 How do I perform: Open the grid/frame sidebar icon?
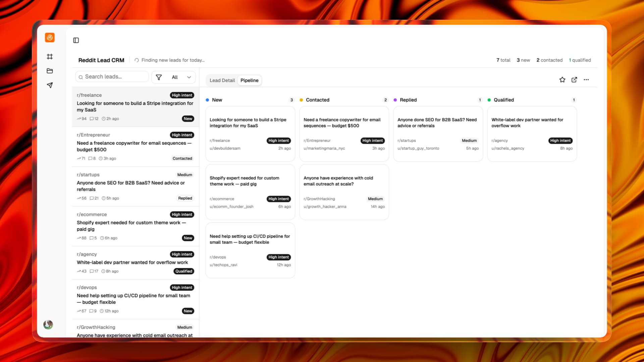[x=50, y=57]
